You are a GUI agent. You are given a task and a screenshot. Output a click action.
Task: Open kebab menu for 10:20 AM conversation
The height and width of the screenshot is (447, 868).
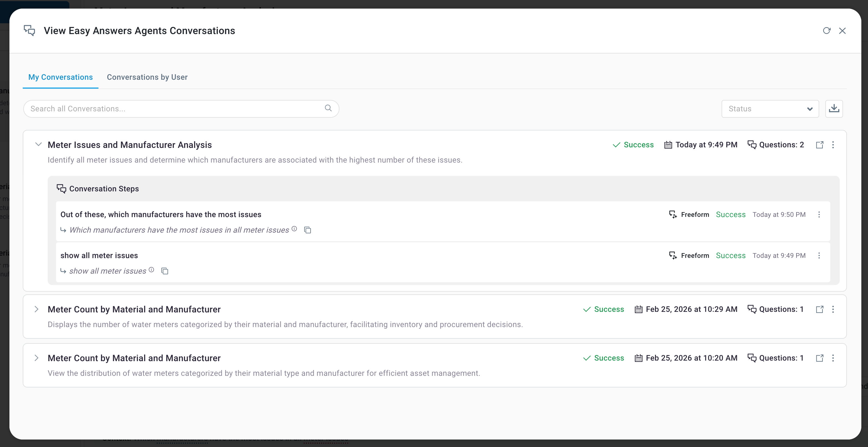click(833, 358)
